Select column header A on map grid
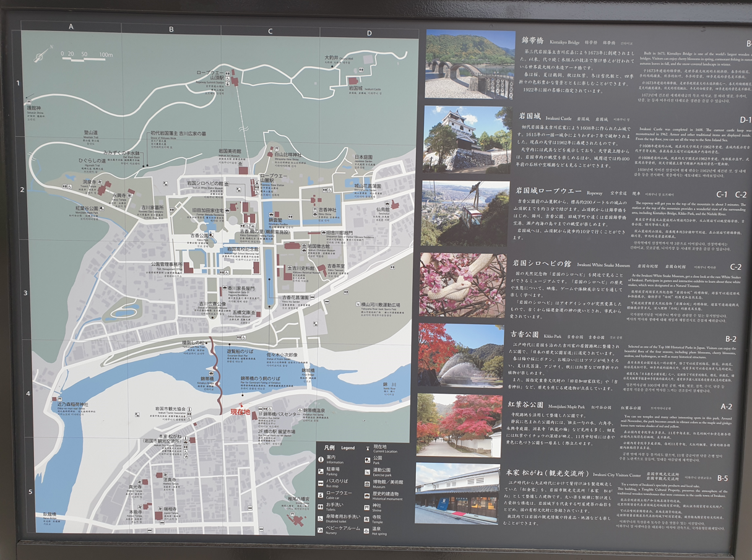This screenshot has height=560, width=752. click(x=71, y=27)
